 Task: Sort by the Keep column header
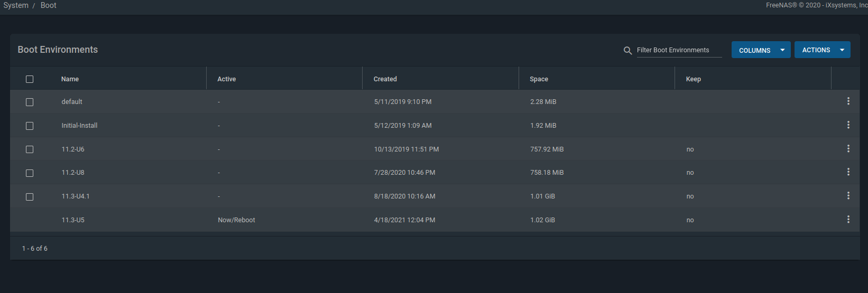click(693, 79)
